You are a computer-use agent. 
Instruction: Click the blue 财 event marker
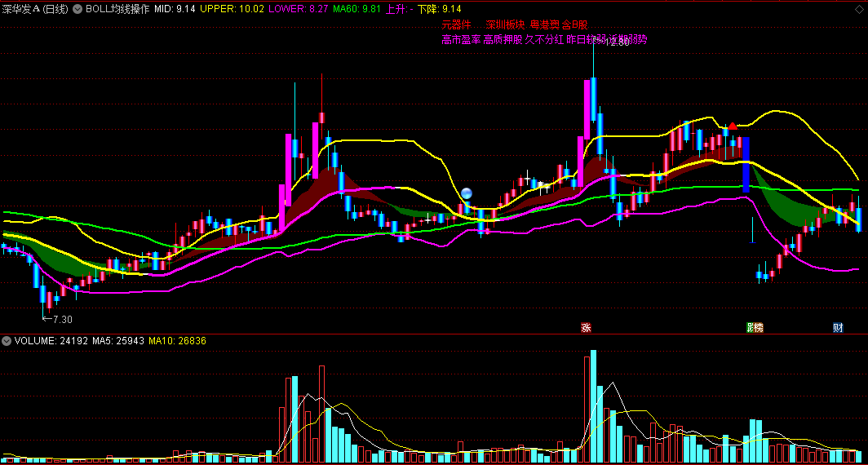(838, 328)
